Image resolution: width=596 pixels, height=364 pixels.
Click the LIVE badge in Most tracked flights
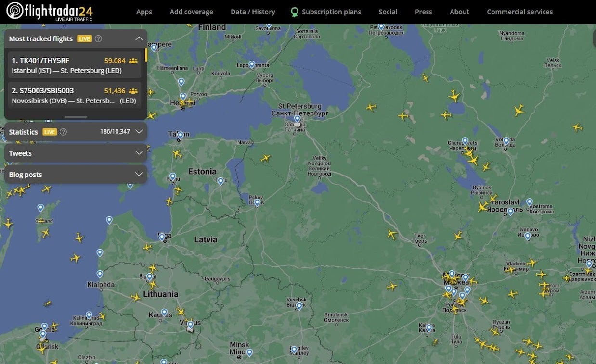pos(84,38)
